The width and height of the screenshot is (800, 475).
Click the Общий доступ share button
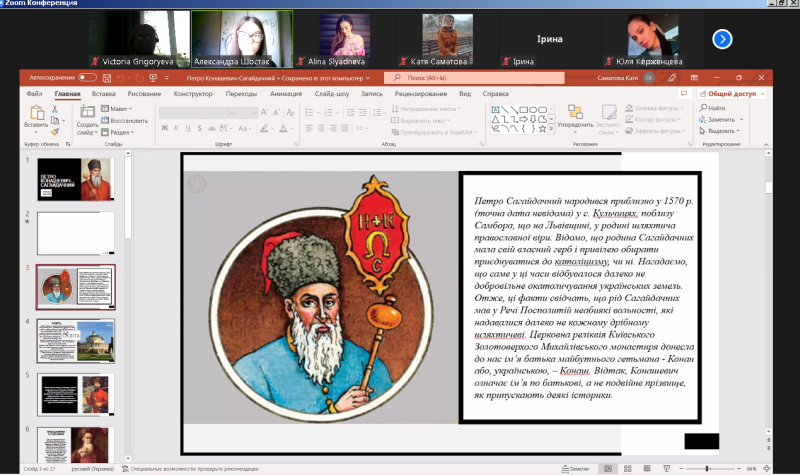coord(732,94)
